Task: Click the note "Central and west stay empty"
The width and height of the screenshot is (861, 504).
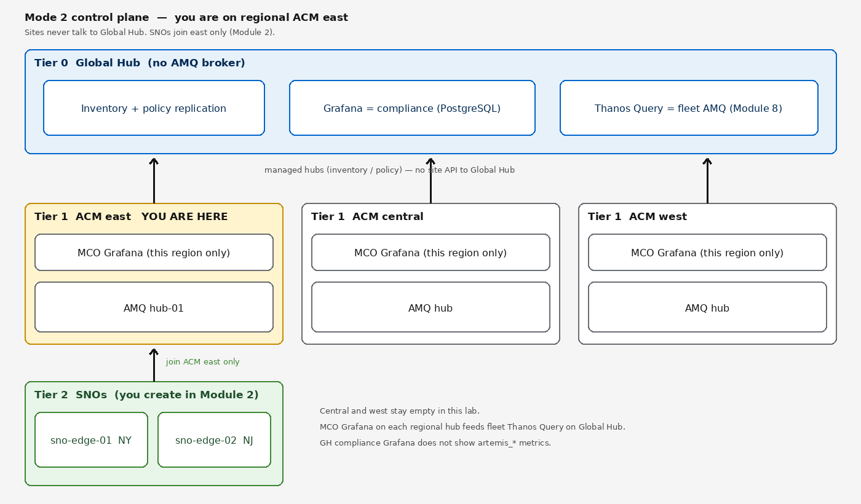Action: [400, 411]
